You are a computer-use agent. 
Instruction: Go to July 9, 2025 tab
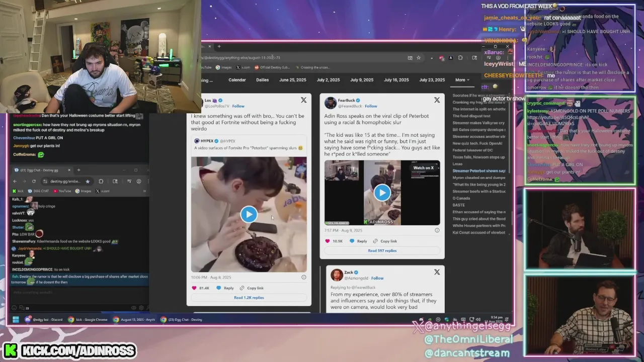362,80
